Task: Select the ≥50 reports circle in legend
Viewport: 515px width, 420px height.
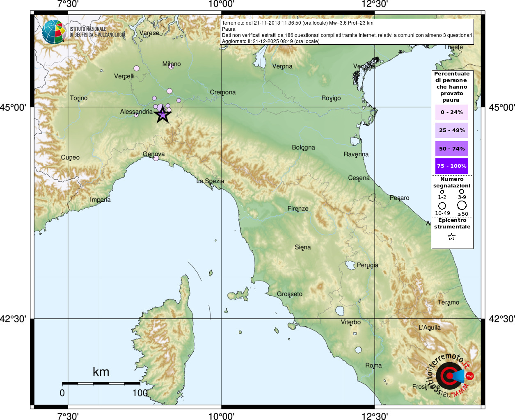Action: (462, 205)
